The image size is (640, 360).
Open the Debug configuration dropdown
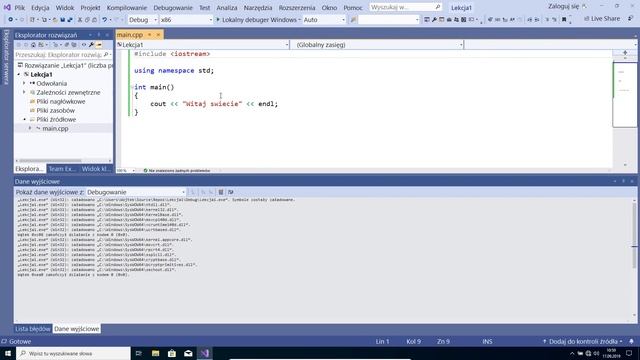coord(142,20)
